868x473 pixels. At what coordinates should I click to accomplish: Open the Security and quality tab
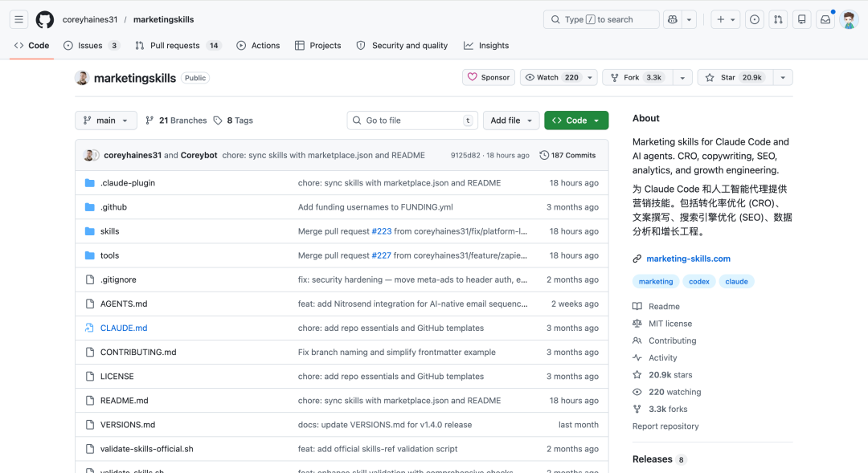point(402,45)
